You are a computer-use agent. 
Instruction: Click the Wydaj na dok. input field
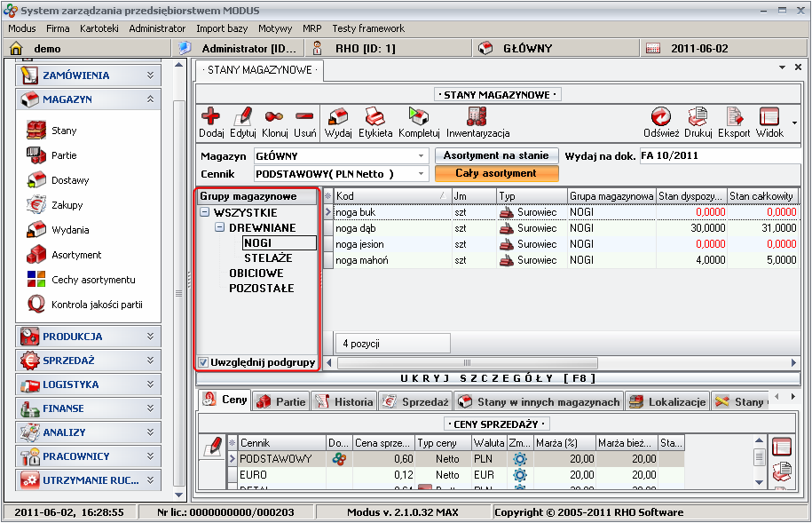[x=719, y=156]
